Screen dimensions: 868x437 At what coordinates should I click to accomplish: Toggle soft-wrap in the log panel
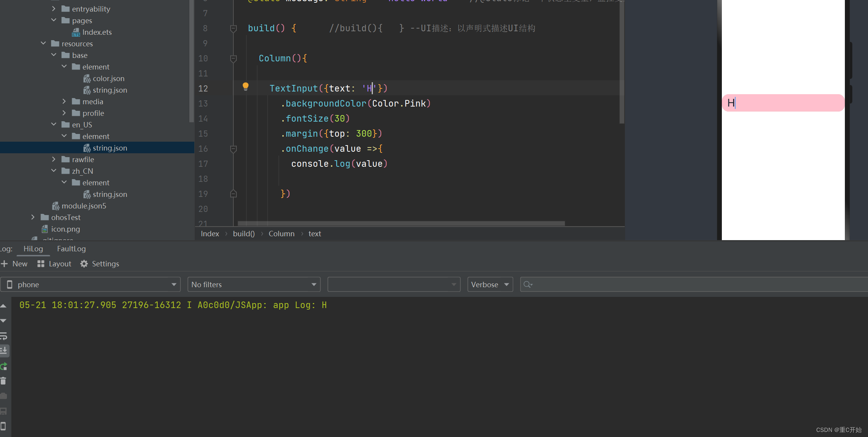point(3,336)
